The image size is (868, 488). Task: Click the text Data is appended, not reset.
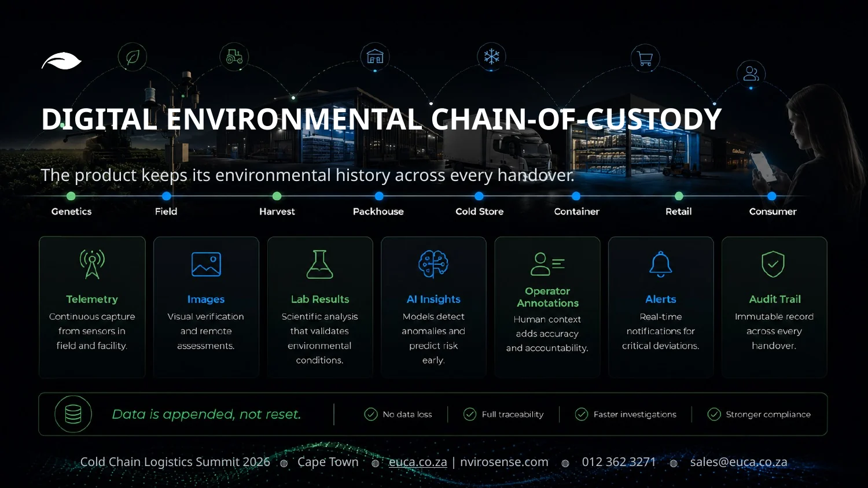pos(207,414)
